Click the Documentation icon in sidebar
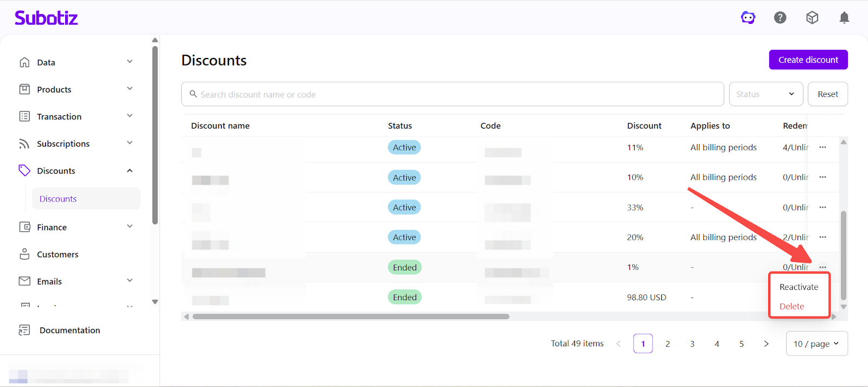 [x=24, y=330]
